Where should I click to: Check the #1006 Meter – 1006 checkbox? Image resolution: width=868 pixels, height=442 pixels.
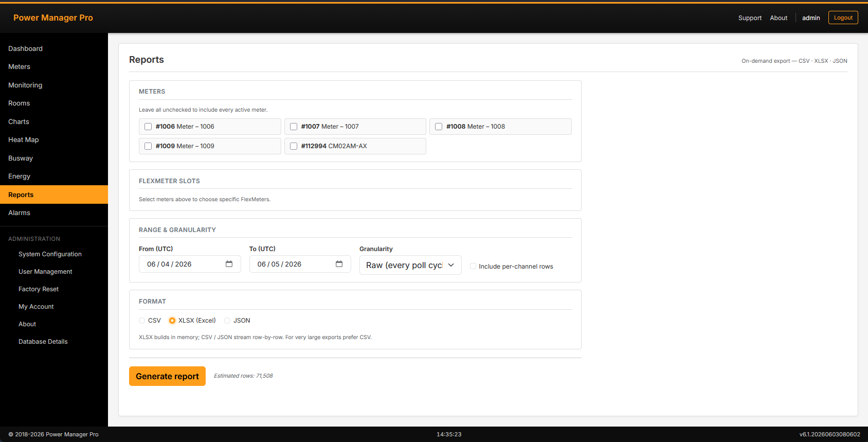pyautogui.click(x=148, y=127)
